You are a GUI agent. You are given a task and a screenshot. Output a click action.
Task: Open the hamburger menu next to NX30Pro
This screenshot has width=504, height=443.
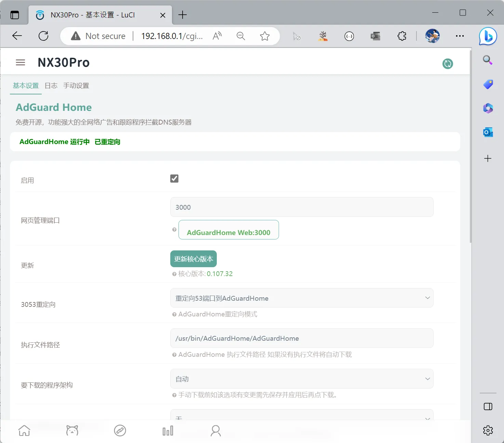coord(21,62)
